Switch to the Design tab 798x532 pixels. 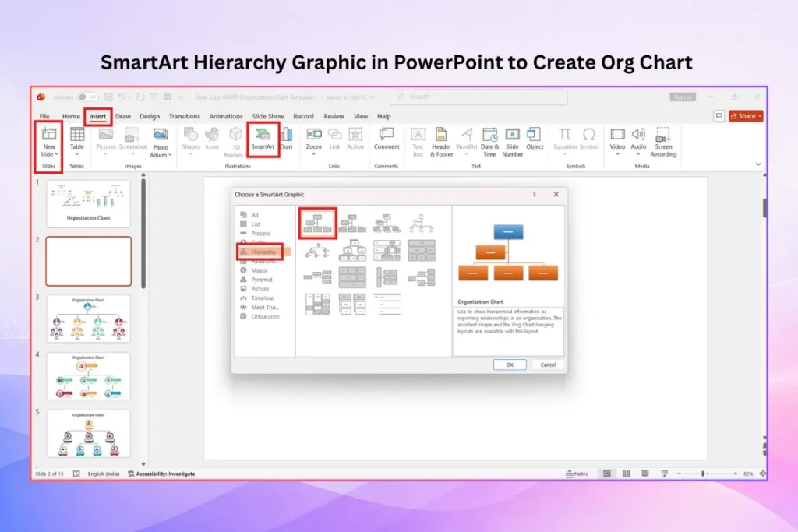pyautogui.click(x=150, y=116)
